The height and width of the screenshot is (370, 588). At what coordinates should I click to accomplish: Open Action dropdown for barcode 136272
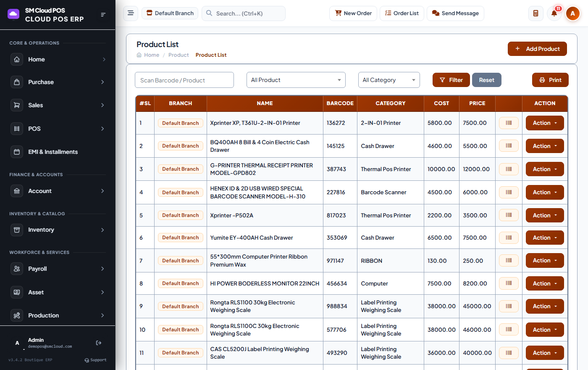[x=545, y=123]
